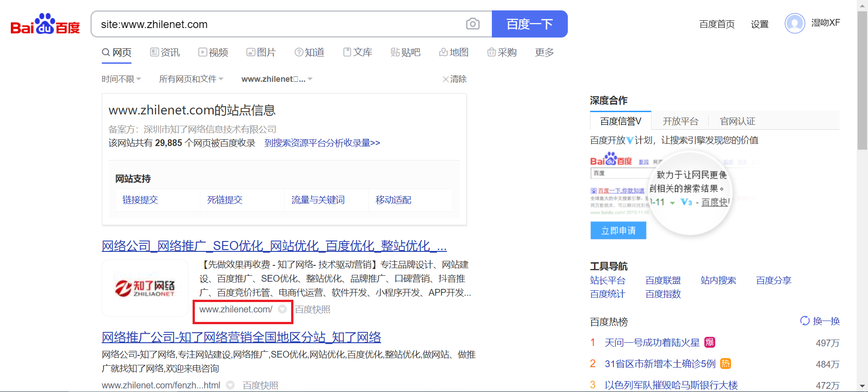868x392 pixels.
Task: Open 百度快照 for first result
Action: click(312, 309)
